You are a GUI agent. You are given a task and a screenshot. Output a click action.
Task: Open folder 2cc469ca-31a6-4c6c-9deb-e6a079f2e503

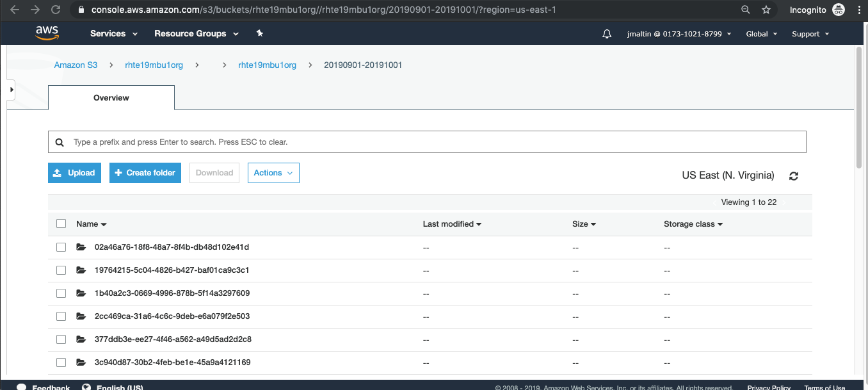click(172, 316)
